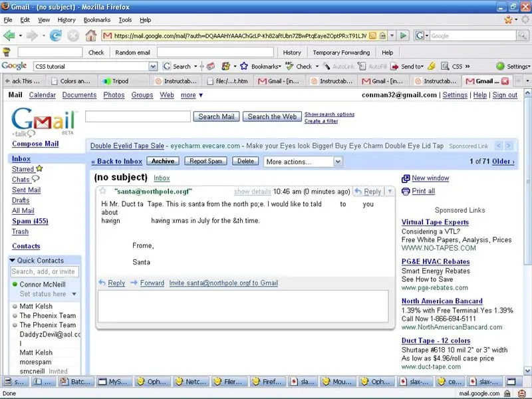Image resolution: width=532 pixels, height=399 pixels.
Task: Click the yellow highlighter icon on Google toolbar
Action: pyautogui.click(x=432, y=66)
